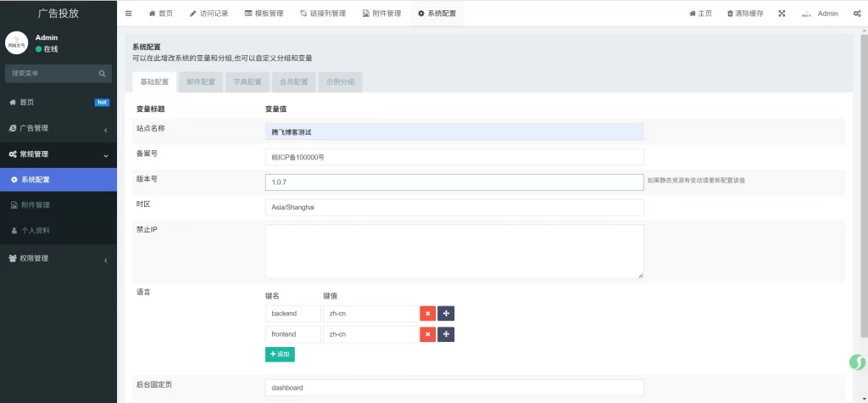Select 系统配置 in the sidebar
This screenshot has width=868, height=403.
58,180
